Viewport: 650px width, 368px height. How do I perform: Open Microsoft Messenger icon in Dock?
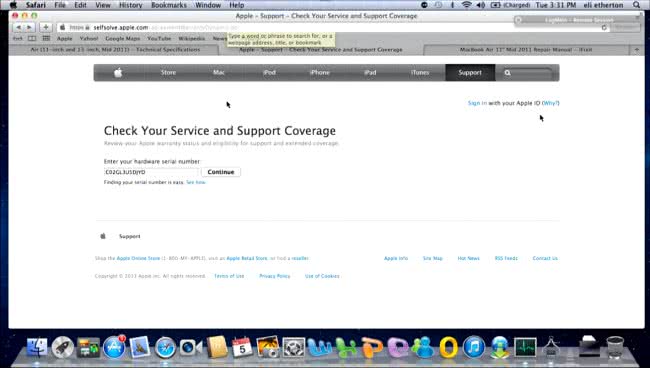coord(423,347)
